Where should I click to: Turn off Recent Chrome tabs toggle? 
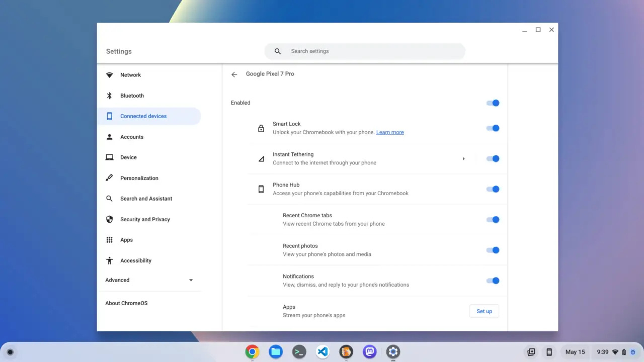tap(493, 220)
